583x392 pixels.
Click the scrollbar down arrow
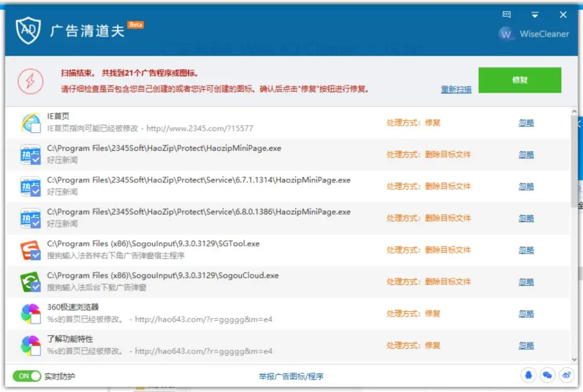point(574,360)
